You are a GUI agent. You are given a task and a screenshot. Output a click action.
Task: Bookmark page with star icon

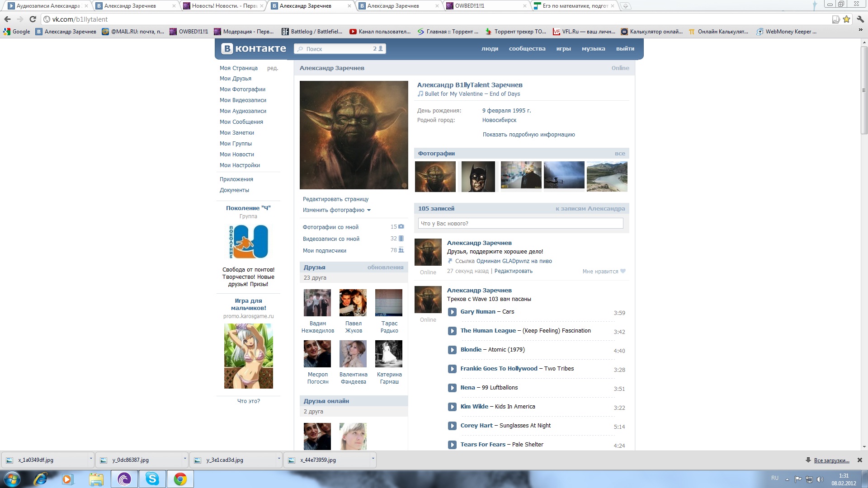coord(846,19)
